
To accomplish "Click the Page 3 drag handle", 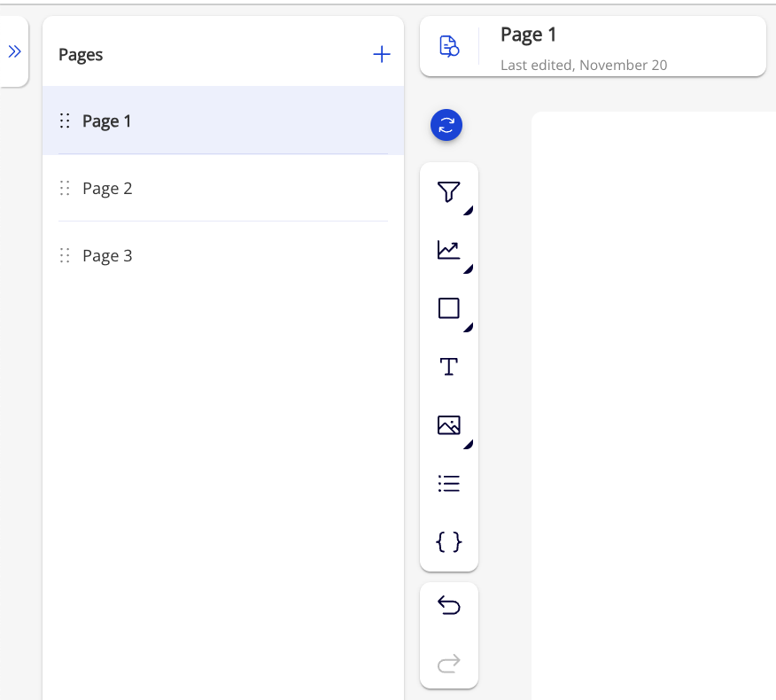I will tap(64, 256).
